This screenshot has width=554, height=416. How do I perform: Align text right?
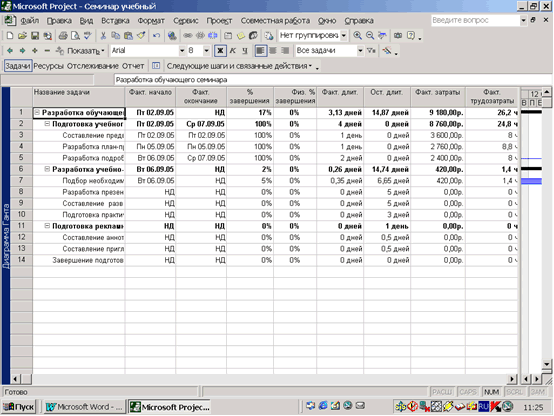point(285,51)
